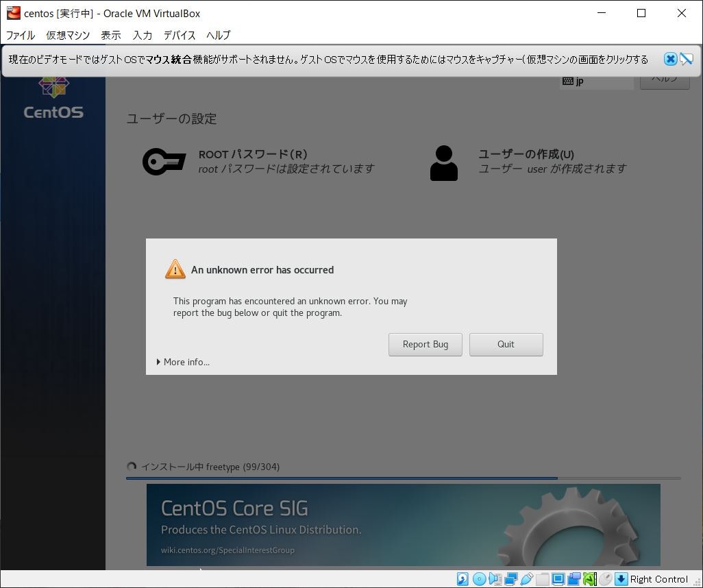Open the デバイス menu

pyautogui.click(x=180, y=35)
